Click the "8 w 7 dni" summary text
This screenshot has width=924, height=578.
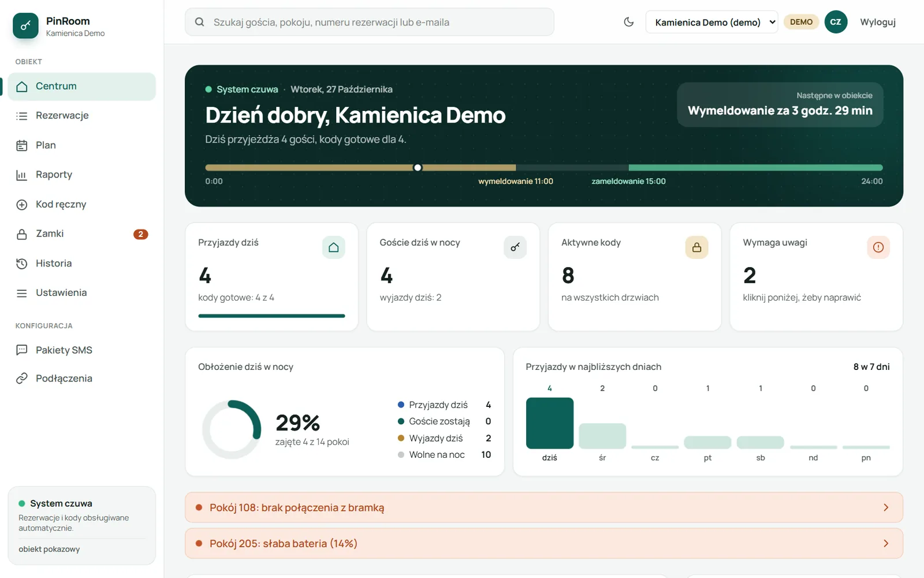pyautogui.click(x=871, y=366)
